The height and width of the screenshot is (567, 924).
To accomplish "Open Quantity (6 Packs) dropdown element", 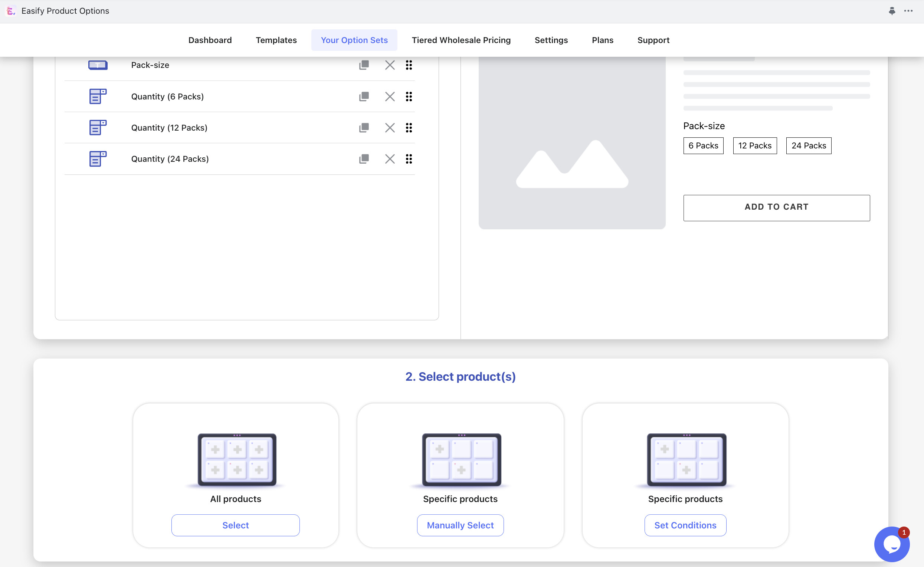I will pyautogui.click(x=167, y=97).
